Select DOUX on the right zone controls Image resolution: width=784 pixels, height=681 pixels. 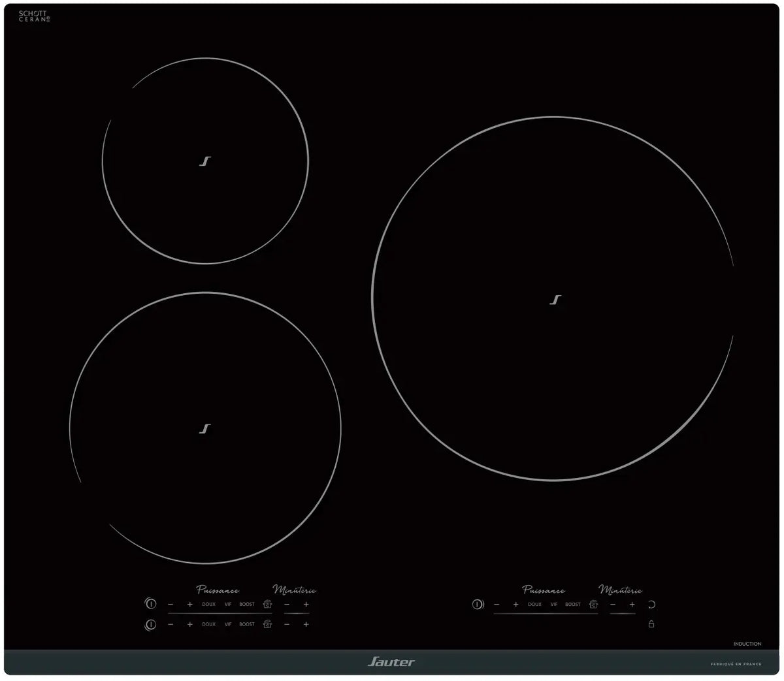pyautogui.click(x=534, y=605)
